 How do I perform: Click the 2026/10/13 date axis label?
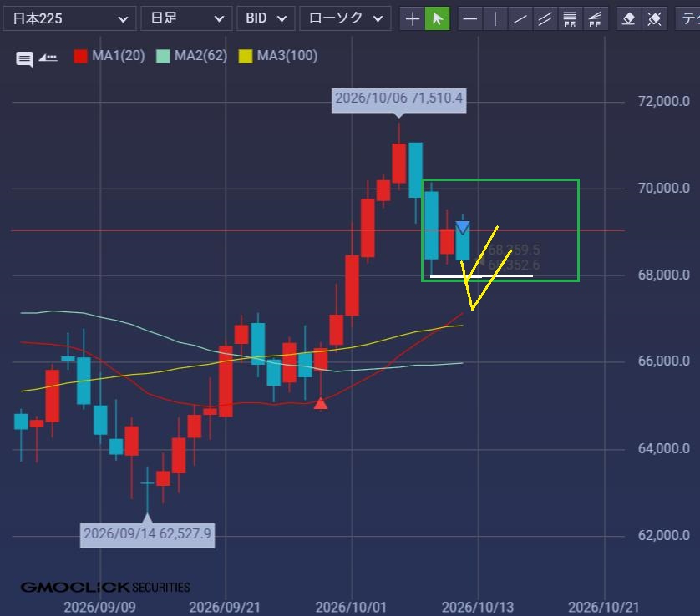click(x=478, y=607)
